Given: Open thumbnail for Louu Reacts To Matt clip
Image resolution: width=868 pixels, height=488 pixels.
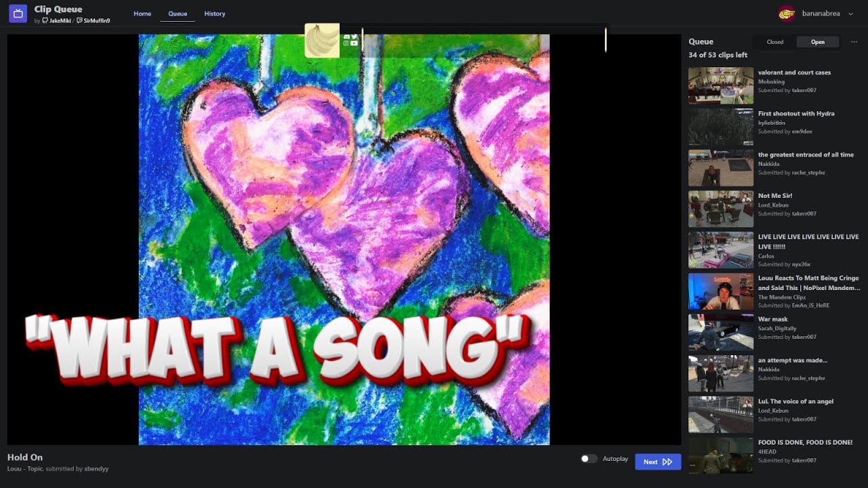Looking at the screenshot, I should tap(721, 291).
